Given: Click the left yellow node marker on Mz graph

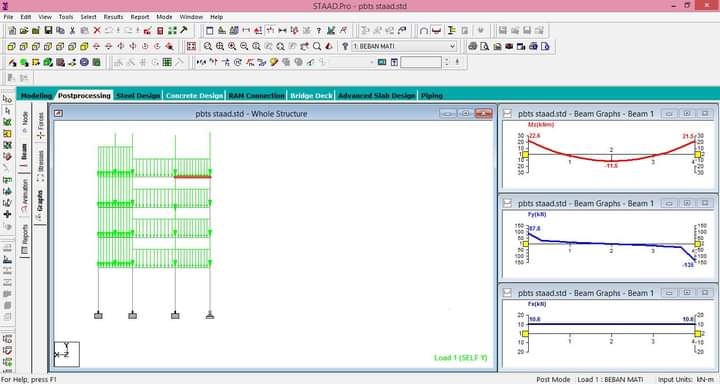Looking at the screenshot, I should point(525,155).
